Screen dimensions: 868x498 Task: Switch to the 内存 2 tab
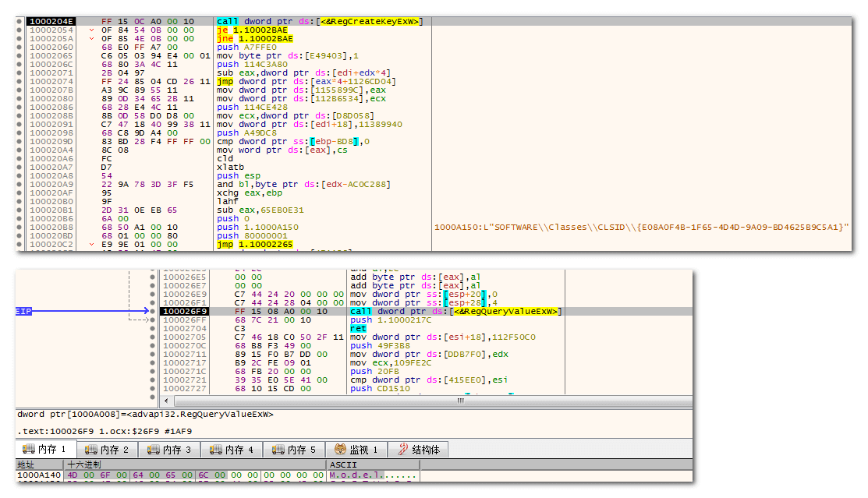(x=107, y=450)
